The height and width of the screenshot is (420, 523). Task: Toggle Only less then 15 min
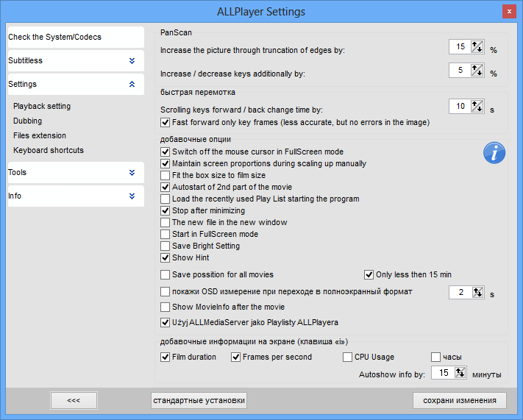pyautogui.click(x=369, y=274)
